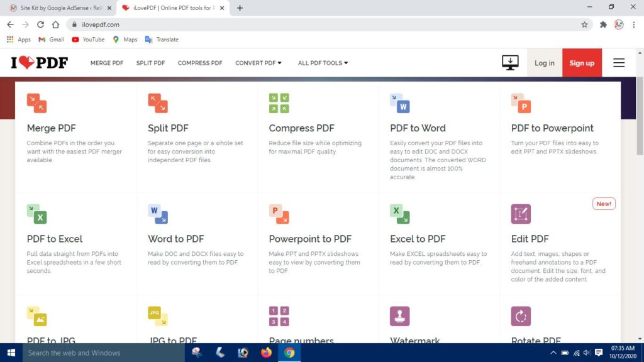Click the PDF to Word icon
This screenshot has width=644, height=362.
click(399, 103)
